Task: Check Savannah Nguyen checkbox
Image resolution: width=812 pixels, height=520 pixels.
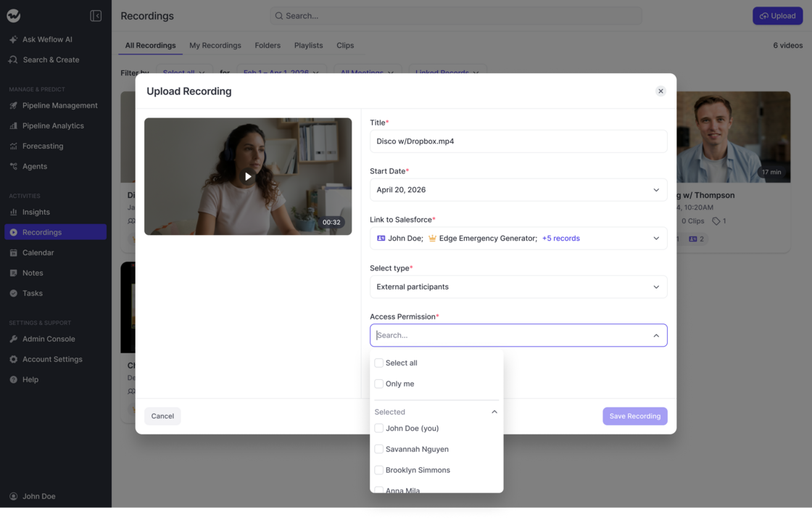Action: pos(378,449)
